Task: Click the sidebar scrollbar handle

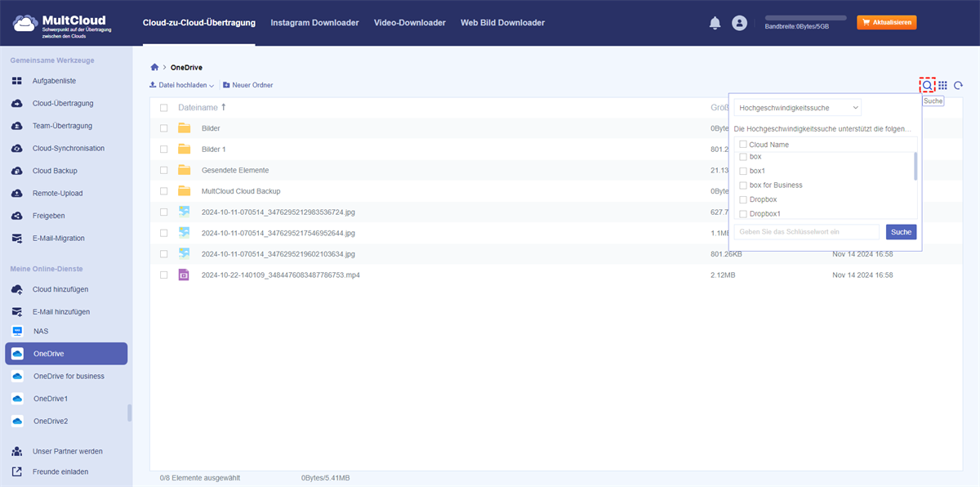Action: point(129,413)
